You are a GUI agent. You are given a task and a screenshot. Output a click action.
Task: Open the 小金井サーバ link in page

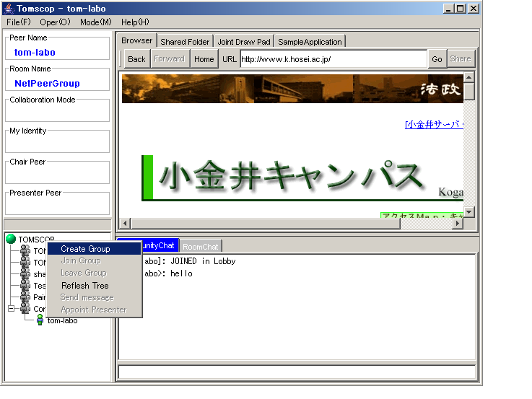(x=434, y=124)
